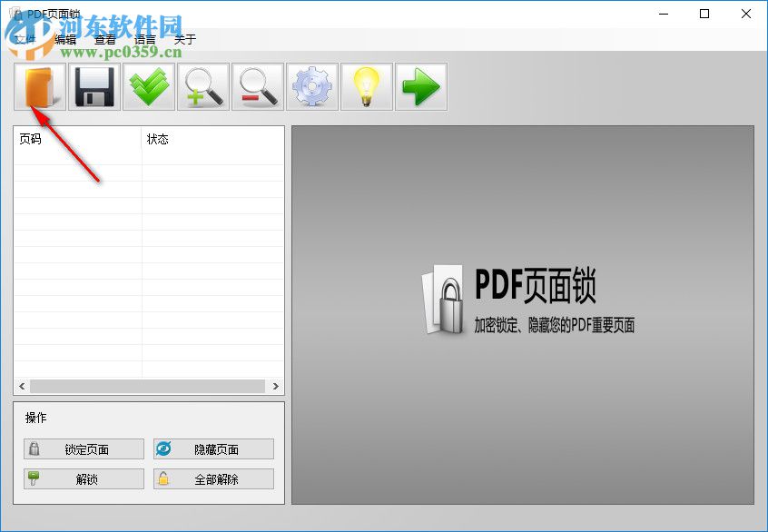Show tips via the lightbulb toolbar icon
Screen dimensions: 768x532
coord(366,86)
